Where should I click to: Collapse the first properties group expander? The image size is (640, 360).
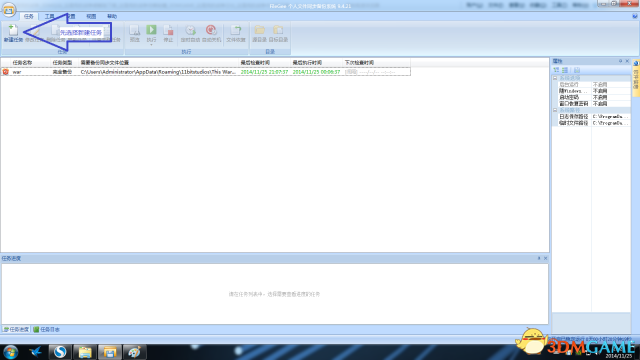point(555,78)
